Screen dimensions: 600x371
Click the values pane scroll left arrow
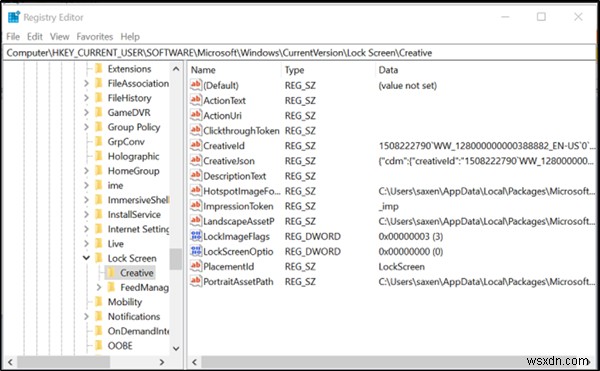click(194, 362)
